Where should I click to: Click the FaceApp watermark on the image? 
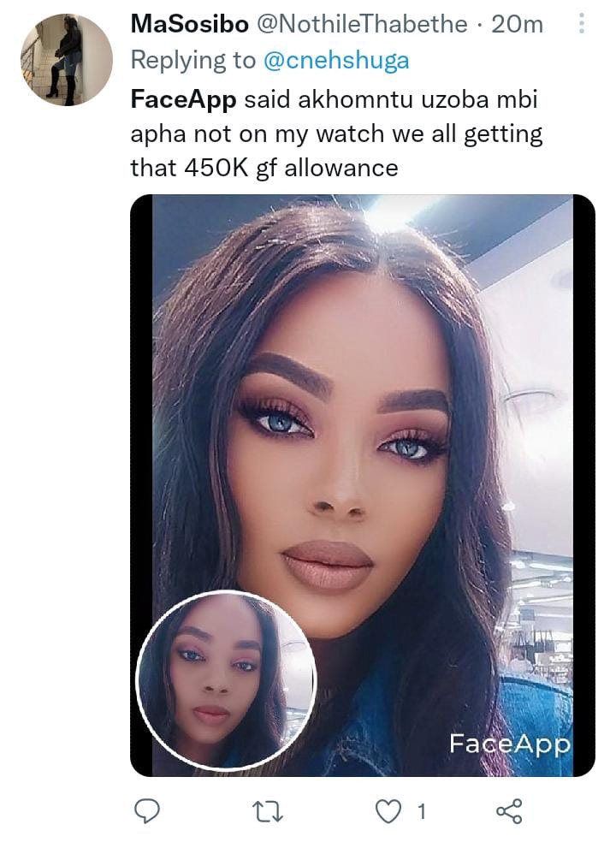pos(510,744)
